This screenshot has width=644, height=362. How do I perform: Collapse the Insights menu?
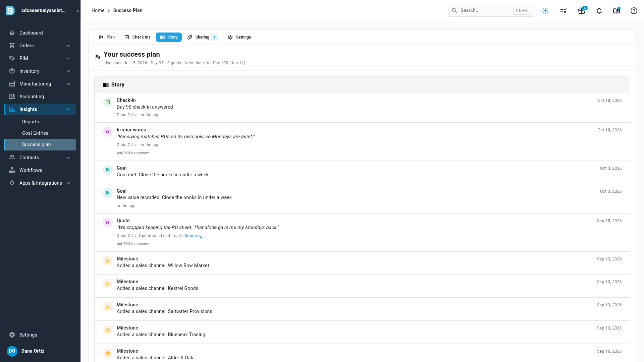[x=40, y=109]
